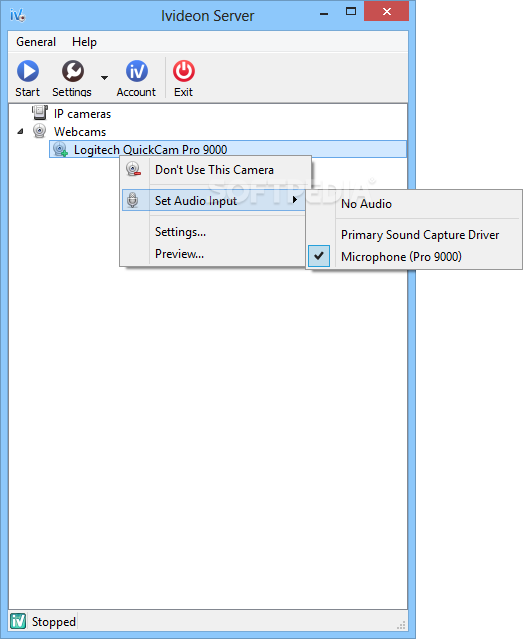This screenshot has height=639, width=523.
Task: Open the General menu
Action: [36, 42]
